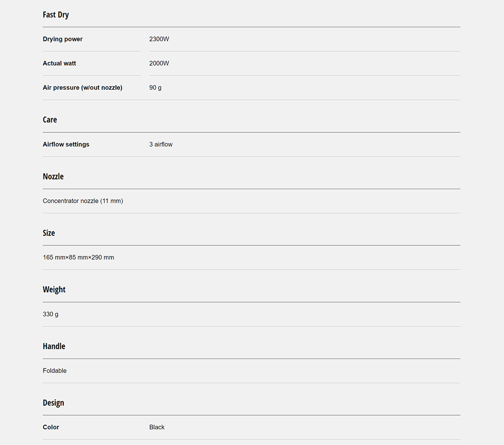
Task: Click the 2300W drying power value
Action: click(x=159, y=39)
